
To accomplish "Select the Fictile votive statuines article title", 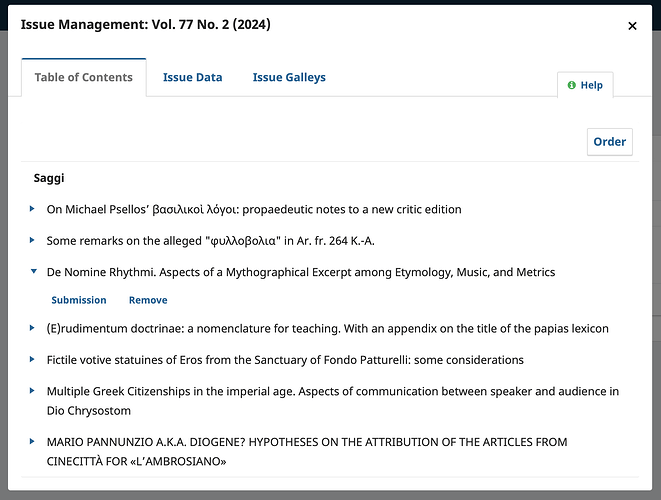I will 284,360.
